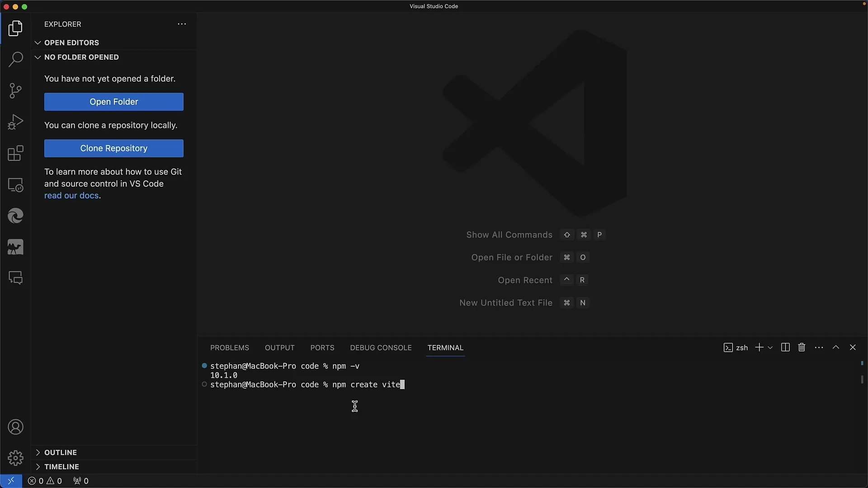This screenshot has width=868, height=488.
Task: Switch to the Output tab
Action: [x=280, y=347]
